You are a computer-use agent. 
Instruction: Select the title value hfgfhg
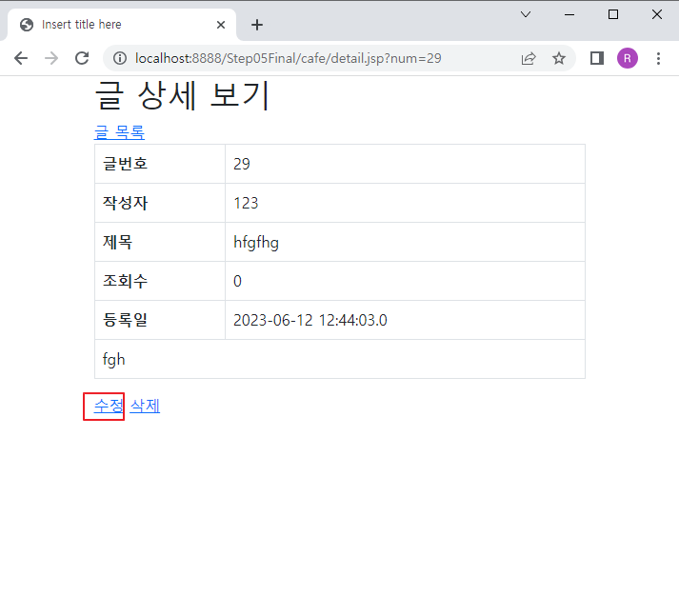(405, 242)
